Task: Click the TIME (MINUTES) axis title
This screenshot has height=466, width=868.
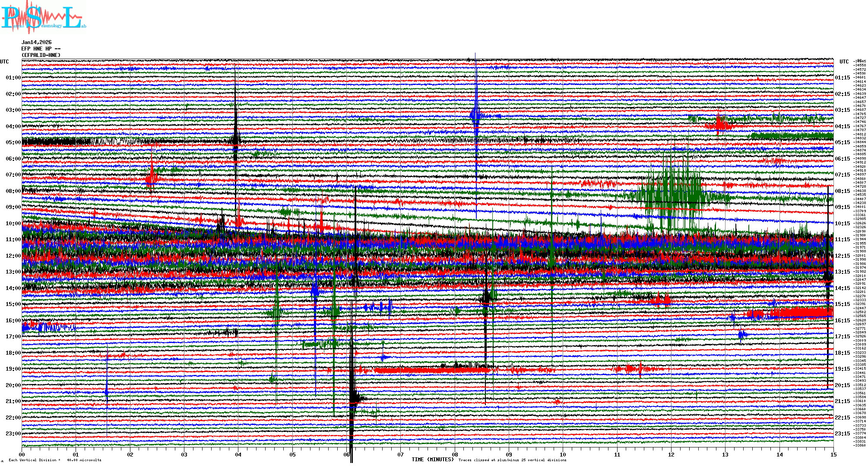Action: tap(433, 460)
